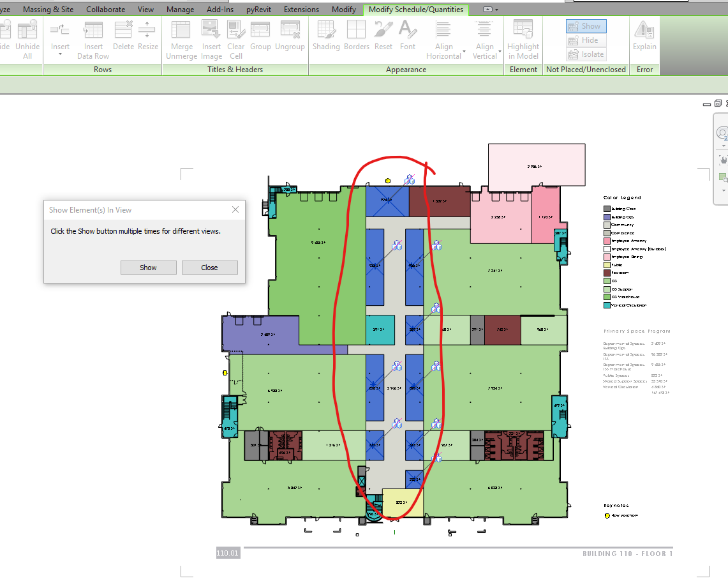Viewport: 728px width, 583px height.
Task: Switch to the Add-Ins tab
Action: (220, 10)
